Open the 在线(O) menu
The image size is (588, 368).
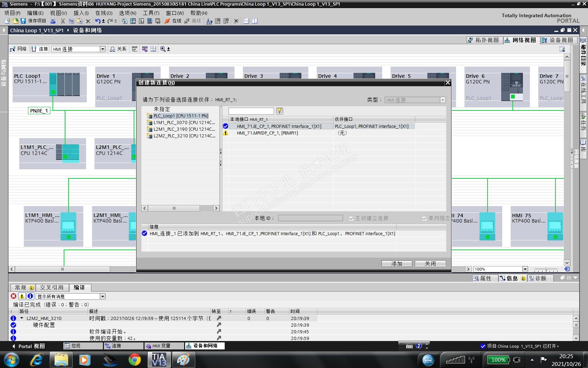click(104, 13)
